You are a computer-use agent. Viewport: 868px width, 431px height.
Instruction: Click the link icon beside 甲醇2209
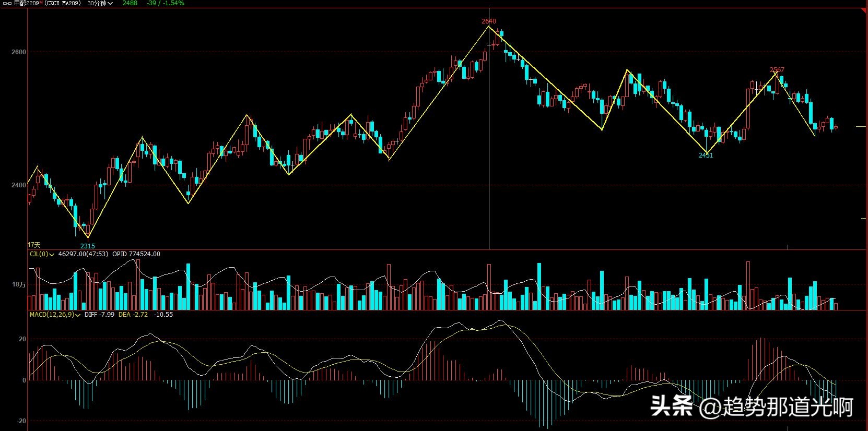coord(7,3)
